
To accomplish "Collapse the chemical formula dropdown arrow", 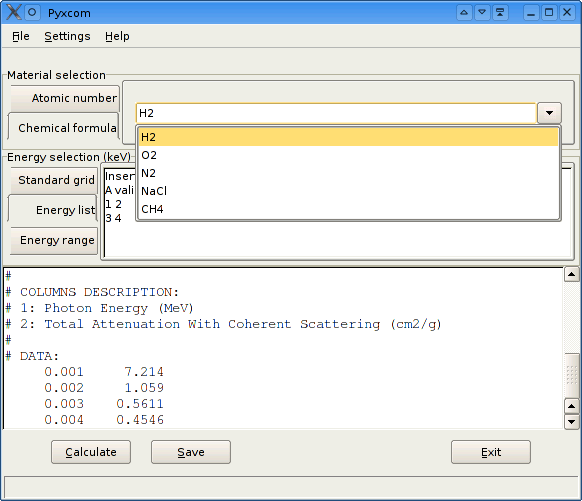I will [549, 113].
